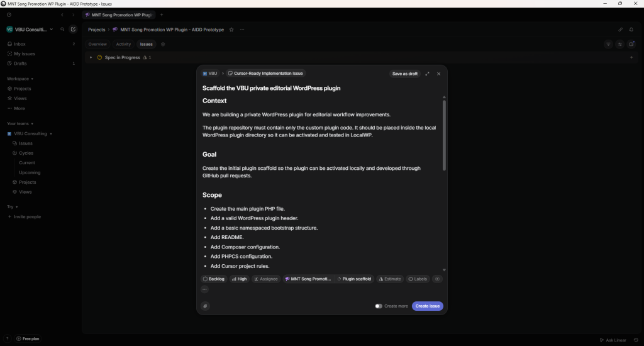
Task: Open workspace Views in sidebar
Action: pos(41,99)
